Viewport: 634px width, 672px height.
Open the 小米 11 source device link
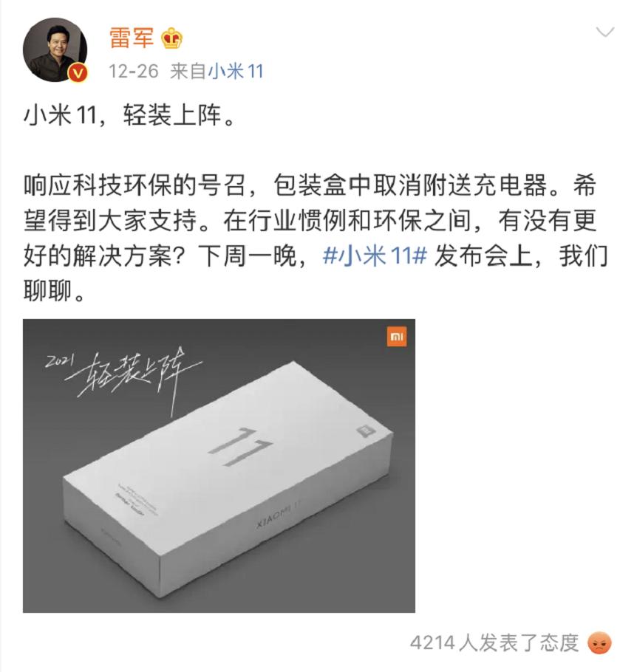coord(236,71)
